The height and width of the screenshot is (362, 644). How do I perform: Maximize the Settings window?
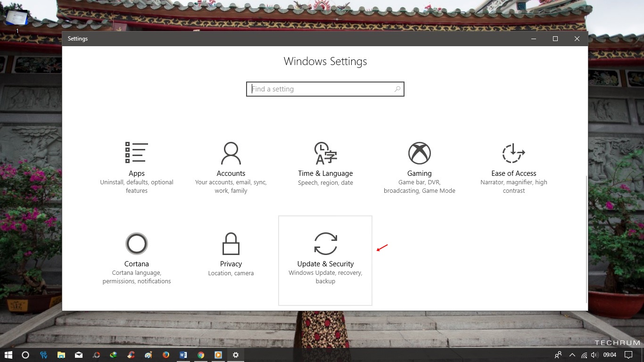tap(555, 39)
